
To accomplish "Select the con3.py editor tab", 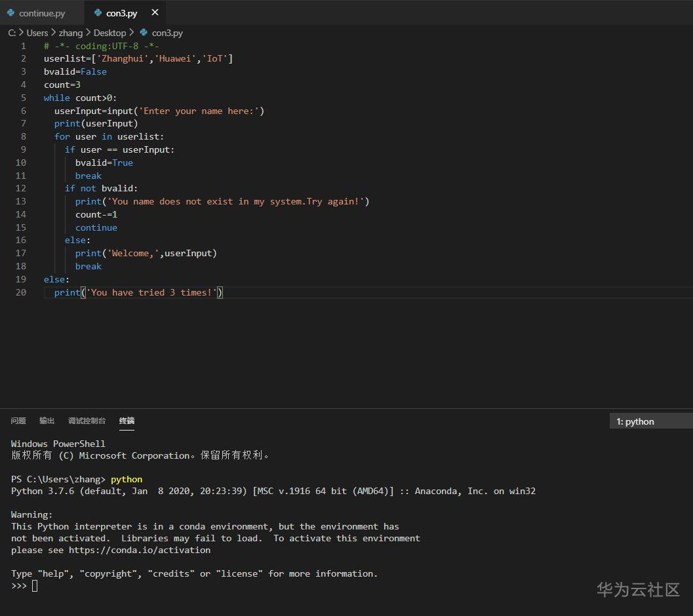I will pos(121,13).
